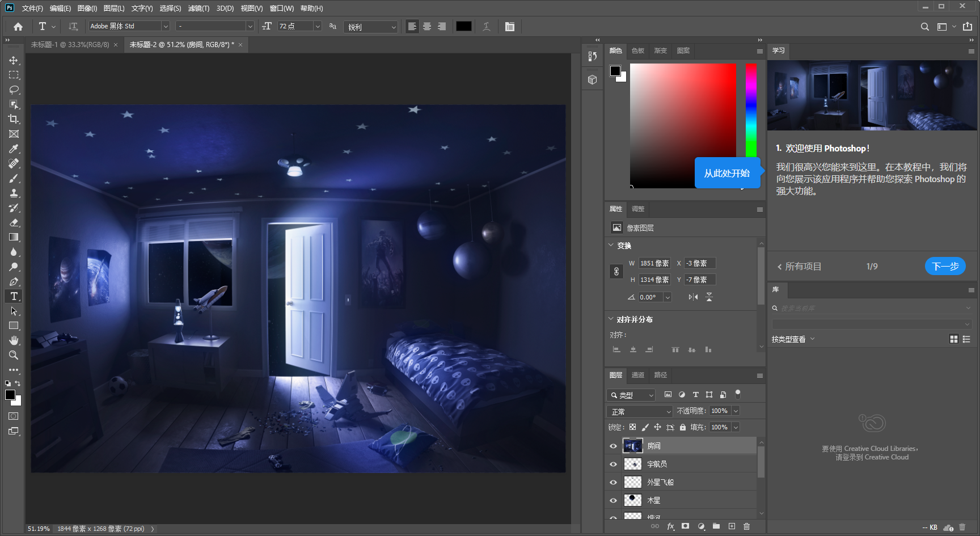Delete current layer with the trash icon
Viewport: 980px width, 536px height.
(747, 526)
